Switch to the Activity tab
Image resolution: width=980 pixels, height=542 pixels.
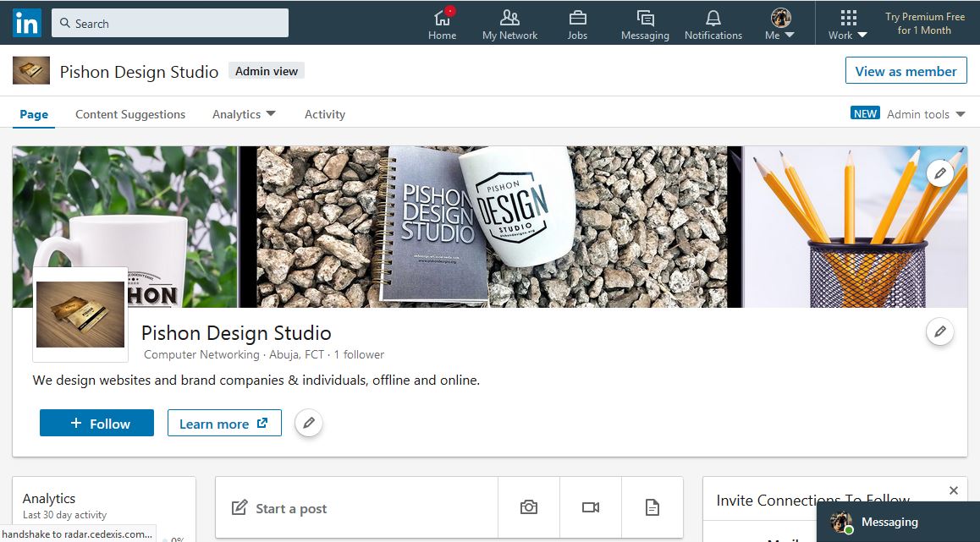pyautogui.click(x=324, y=114)
